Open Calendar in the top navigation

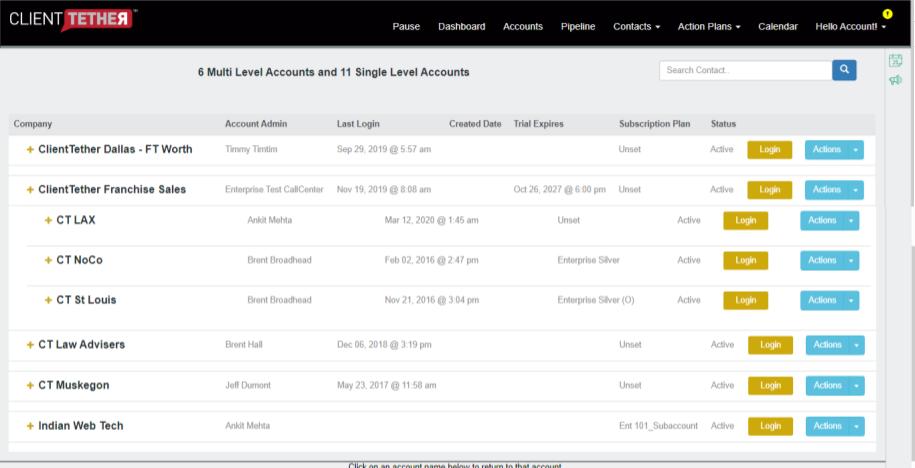pyautogui.click(x=778, y=26)
